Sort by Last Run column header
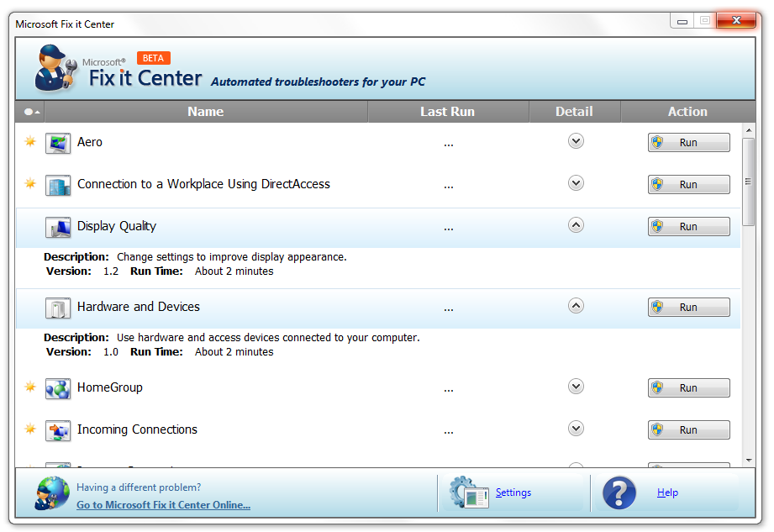This screenshot has width=774, height=532. pos(448,112)
